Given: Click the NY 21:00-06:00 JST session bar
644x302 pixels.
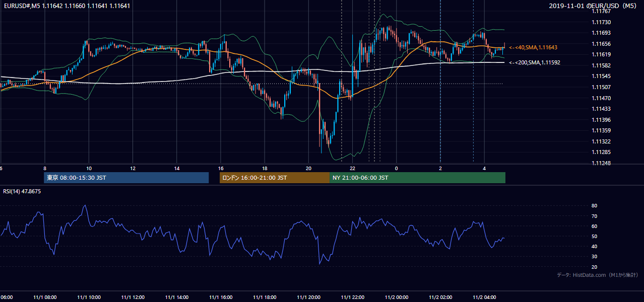Looking at the screenshot, I should (417, 178).
